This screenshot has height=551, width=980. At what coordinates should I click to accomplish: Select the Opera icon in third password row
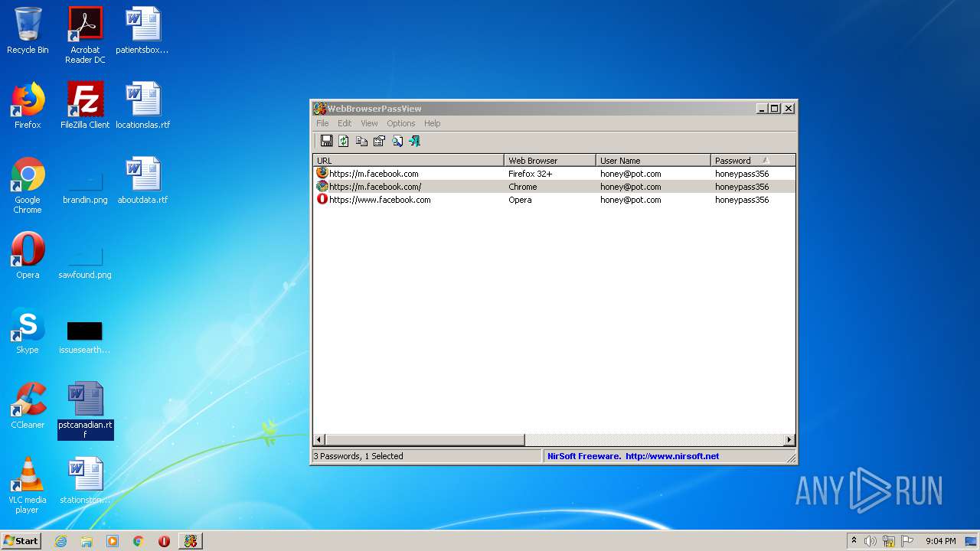(322, 199)
